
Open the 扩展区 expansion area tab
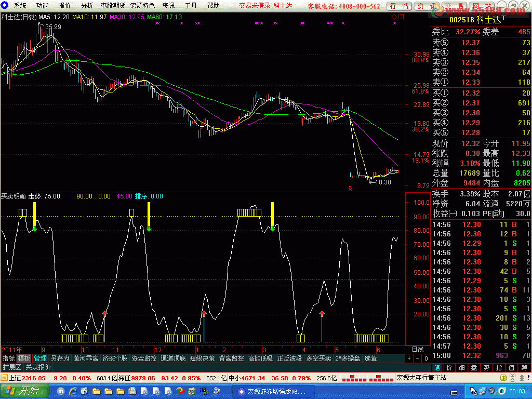12,367
